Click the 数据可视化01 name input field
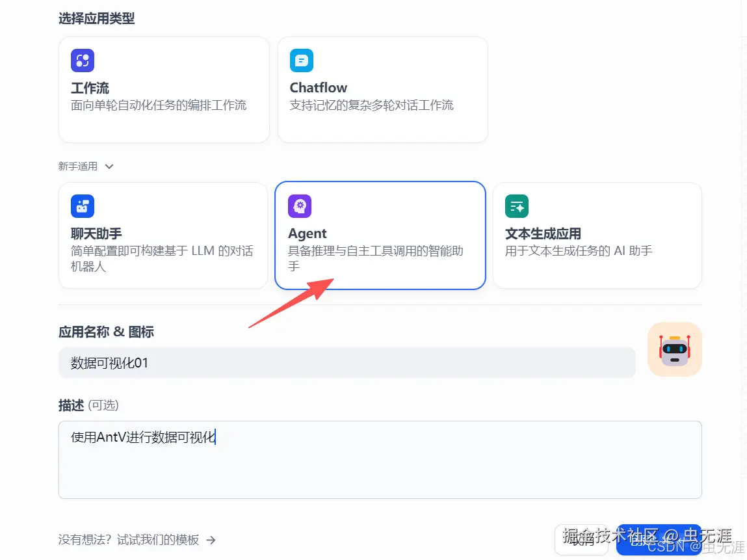Screen dimensions: 747x560 pyautogui.click(x=347, y=362)
